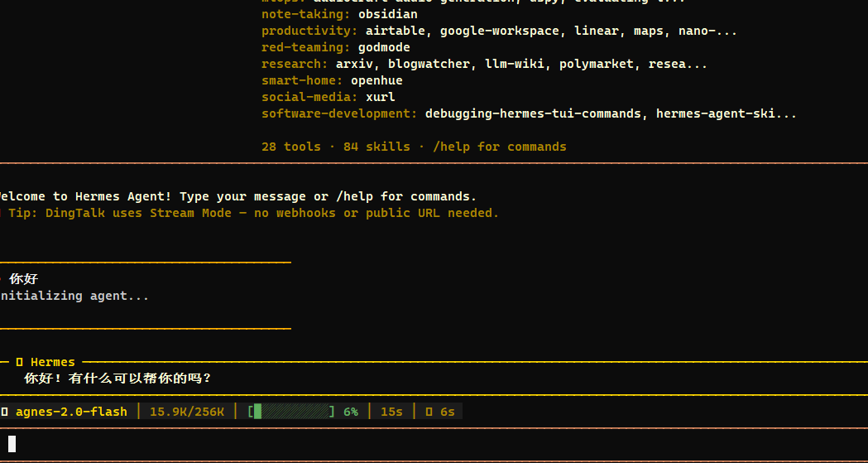Click the prompt marker before 你好 message
Screen dimensions: 868x463
point(1,279)
